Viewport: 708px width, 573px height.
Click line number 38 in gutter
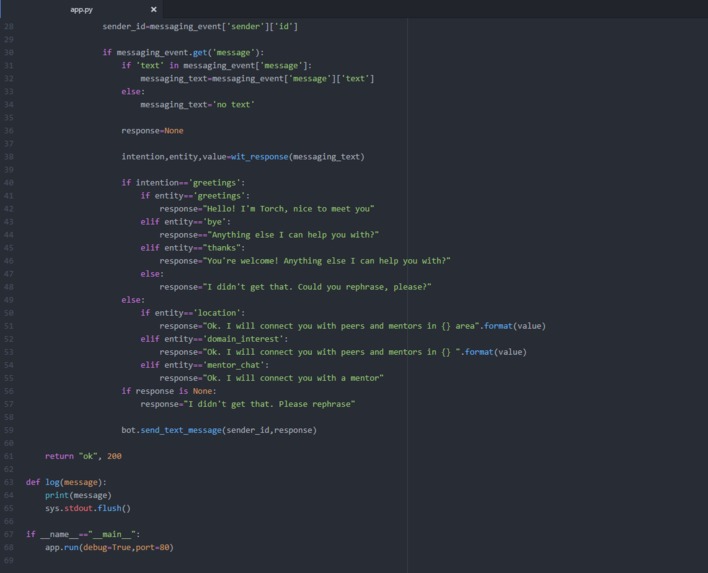pos(9,157)
